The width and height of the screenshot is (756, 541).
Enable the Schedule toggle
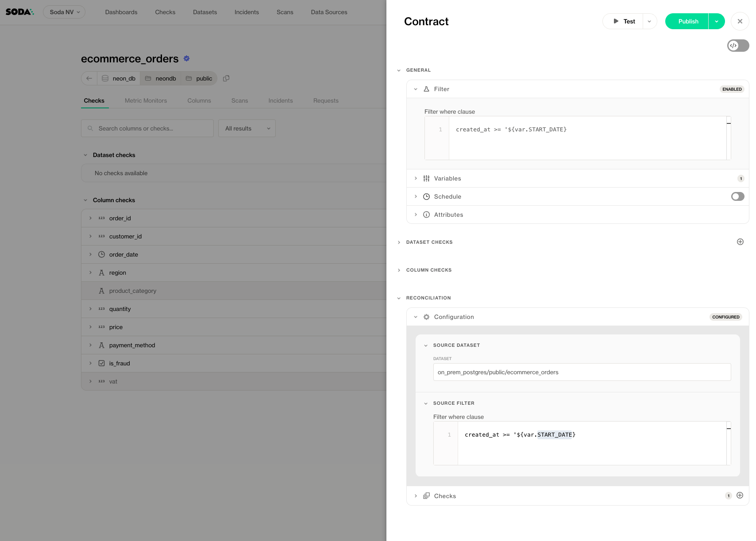tap(737, 196)
